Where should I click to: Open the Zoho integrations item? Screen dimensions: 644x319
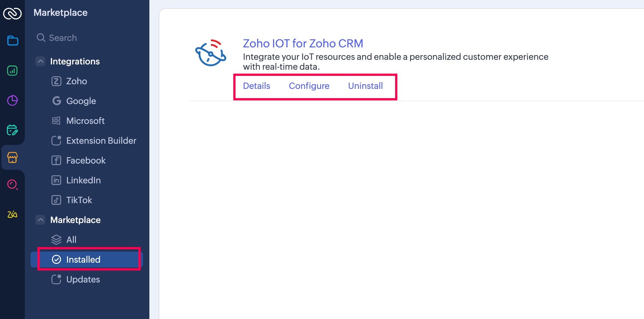(76, 81)
